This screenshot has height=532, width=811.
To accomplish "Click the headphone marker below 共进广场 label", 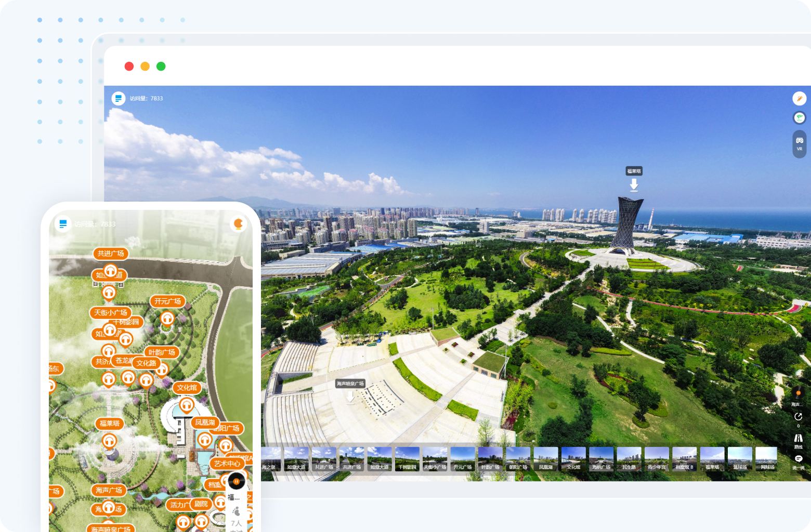I will 110,271.
